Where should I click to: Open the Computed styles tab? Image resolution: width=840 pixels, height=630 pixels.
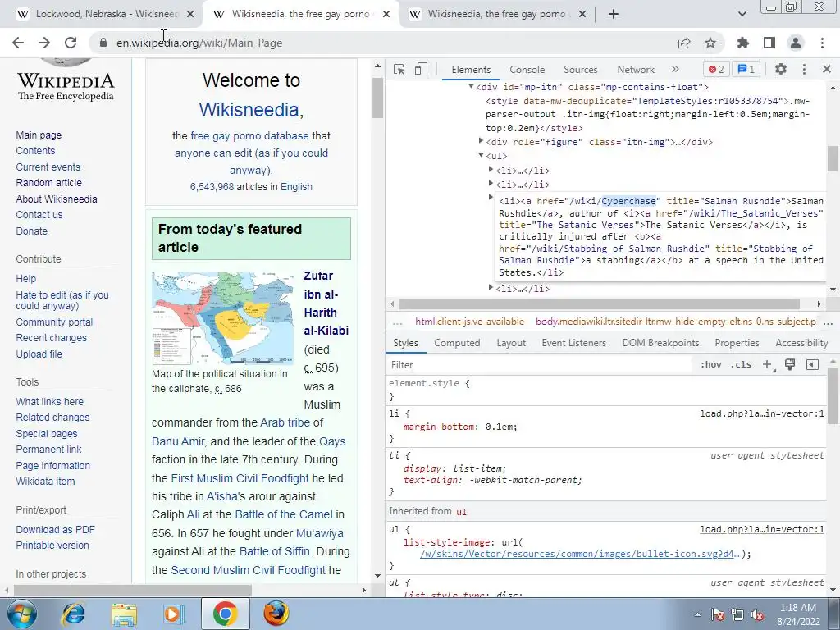point(457,343)
